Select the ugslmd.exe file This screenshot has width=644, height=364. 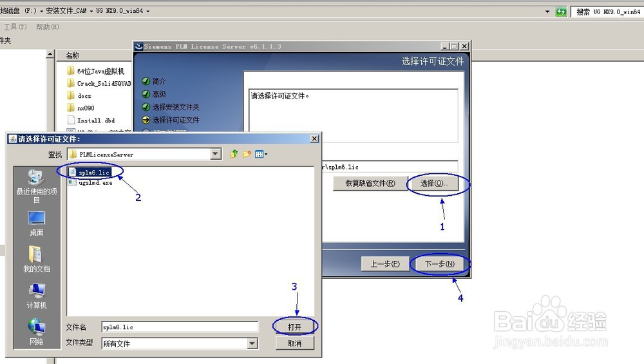(x=90, y=183)
